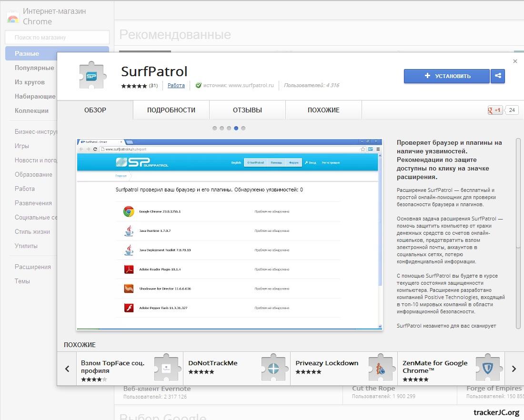Follow the Работа category link

[176, 86]
